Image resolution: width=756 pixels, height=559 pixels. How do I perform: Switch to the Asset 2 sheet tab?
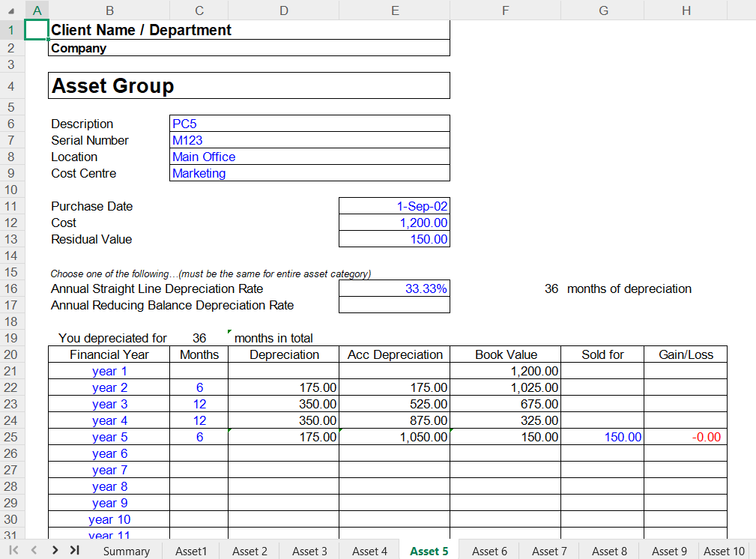click(250, 551)
